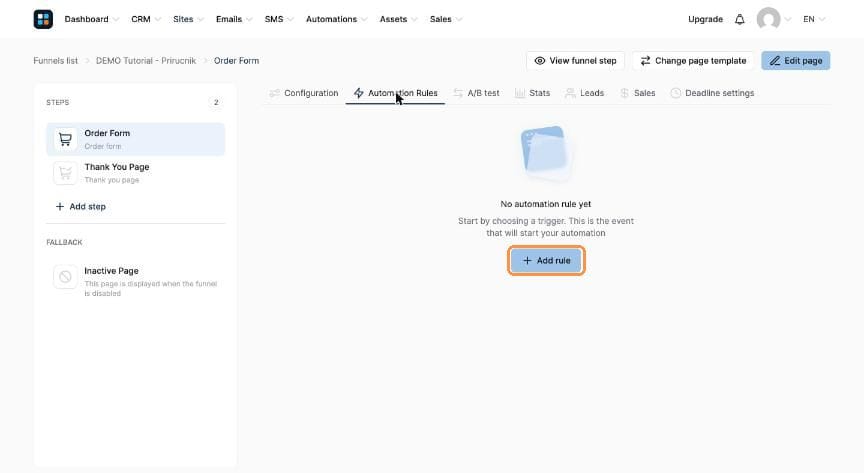The height and width of the screenshot is (473, 864).
Task: Click View funnel step button
Action: [x=575, y=61]
